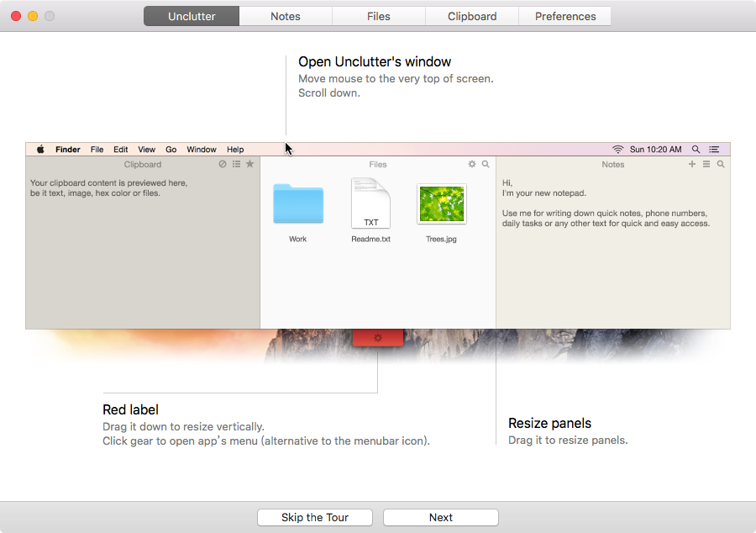Click the Next button
The image size is (756, 533).
coord(441,518)
